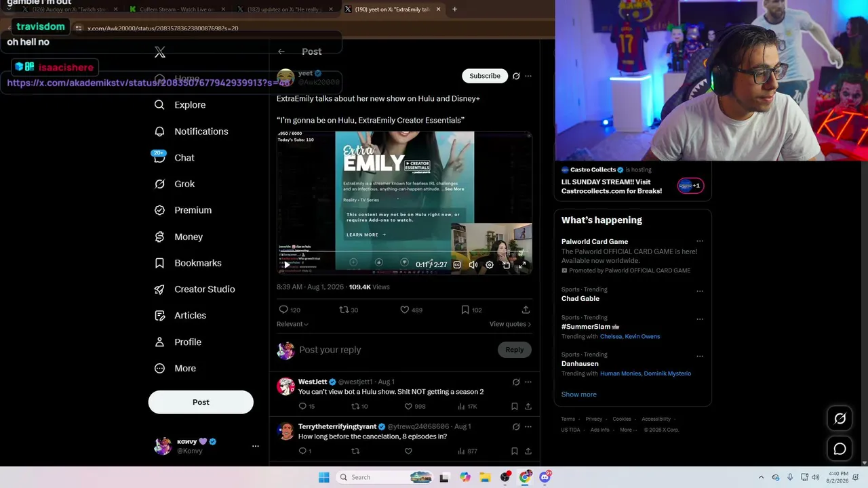Image resolution: width=868 pixels, height=488 pixels.
Task: Repost the ExtraEmily post with 30 reposts
Action: click(344, 310)
